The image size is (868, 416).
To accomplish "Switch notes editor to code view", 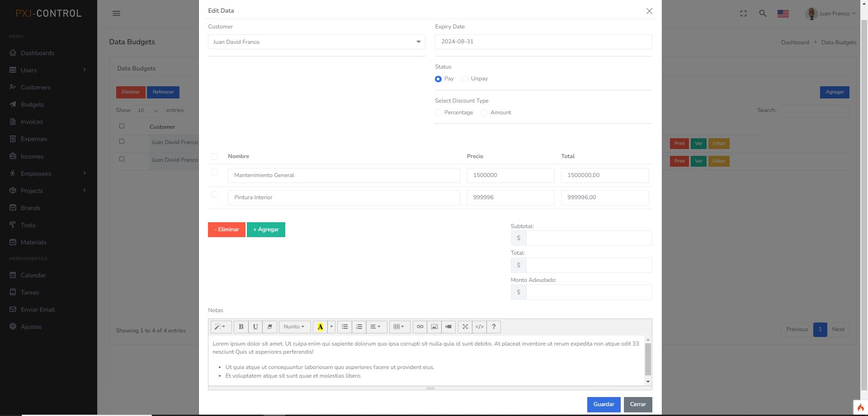I will tap(480, 327).
